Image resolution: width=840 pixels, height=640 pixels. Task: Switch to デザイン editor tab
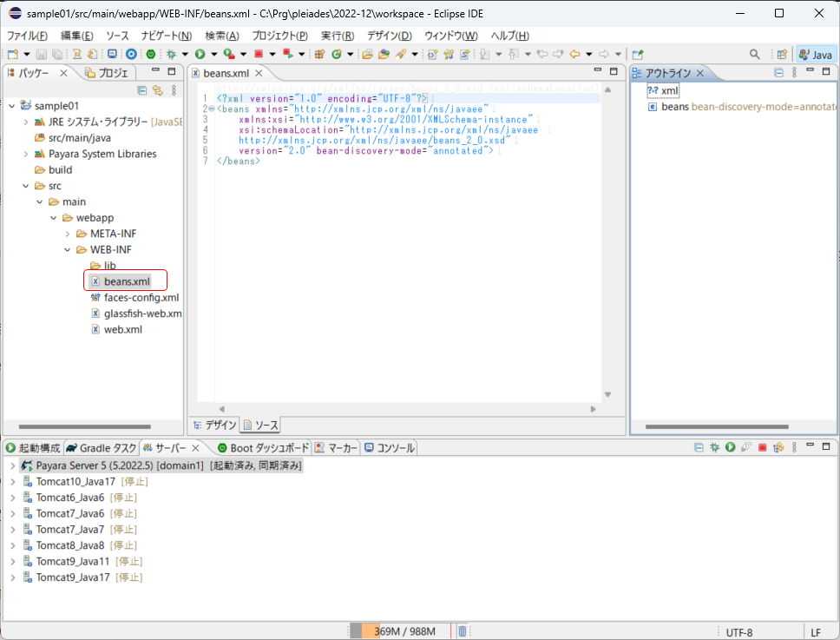pyautogui.click(x=214, y=425)
